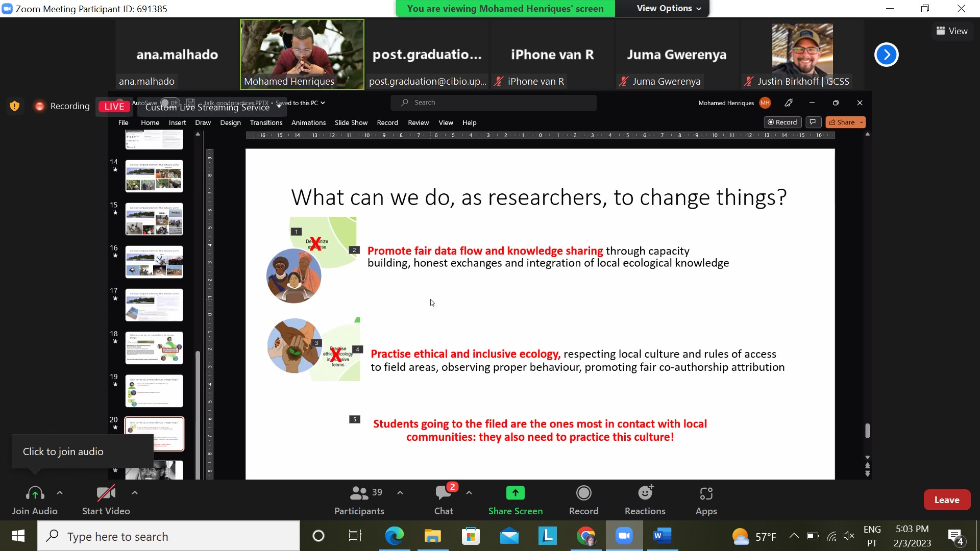Viewport: 980px width, 551px height.
Task: Open the Home tab
Action: (x=150, y=122)
